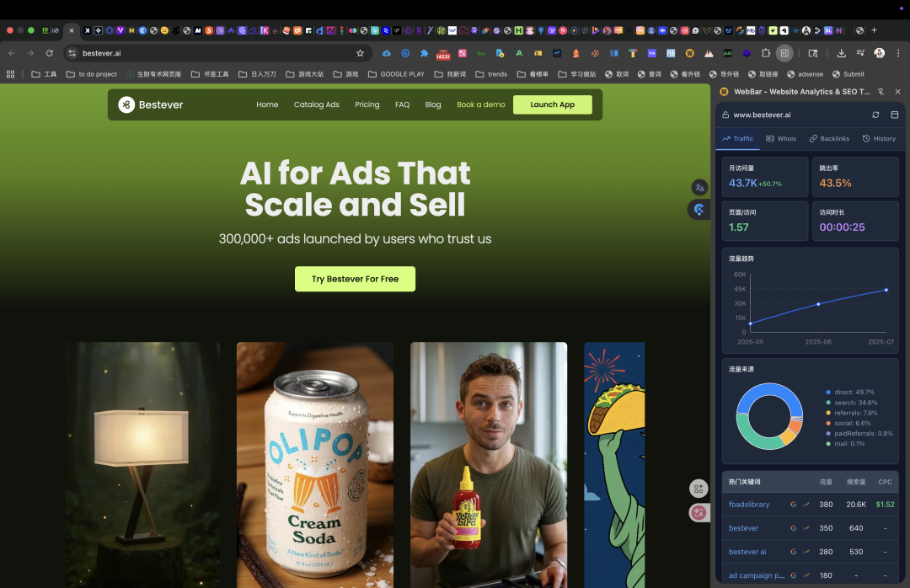Image resolution: width=910 pixels, height=588 pixels.
Task: Select the Traffic tab
Action: click(x=737, y=139)
